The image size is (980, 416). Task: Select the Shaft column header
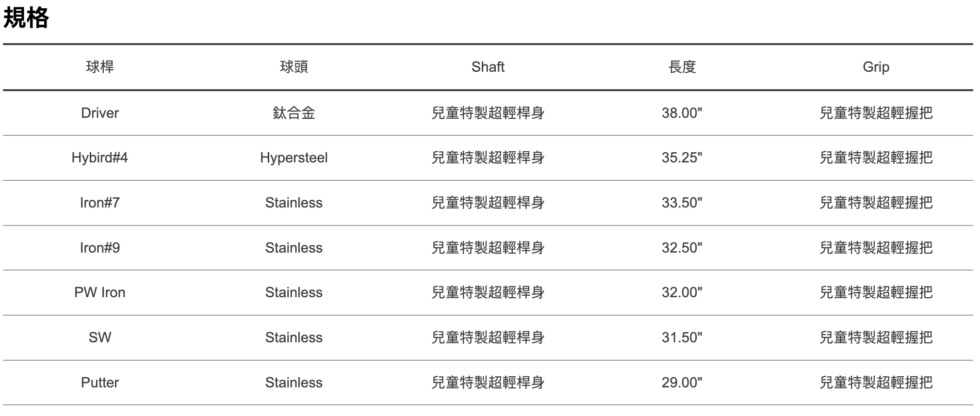click(x=488, y=67)
